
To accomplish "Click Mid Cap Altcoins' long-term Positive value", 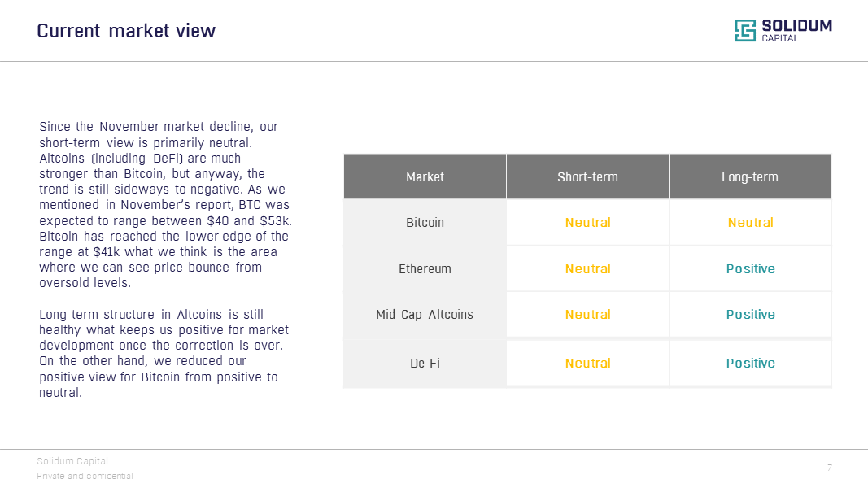I will [750, 315].
